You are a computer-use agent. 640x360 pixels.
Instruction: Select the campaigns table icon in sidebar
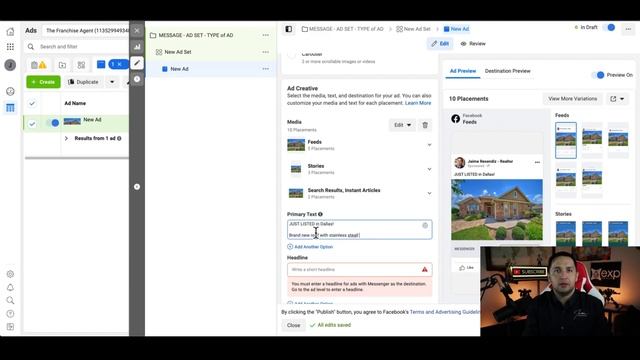[x=10, y=108]
